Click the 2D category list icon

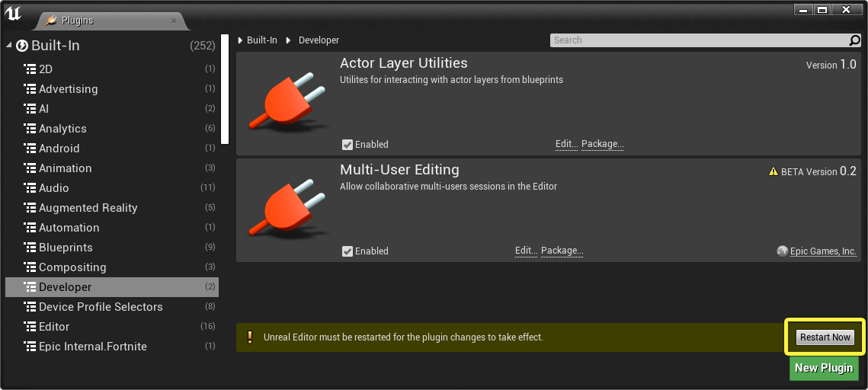[x=30, y=69]
